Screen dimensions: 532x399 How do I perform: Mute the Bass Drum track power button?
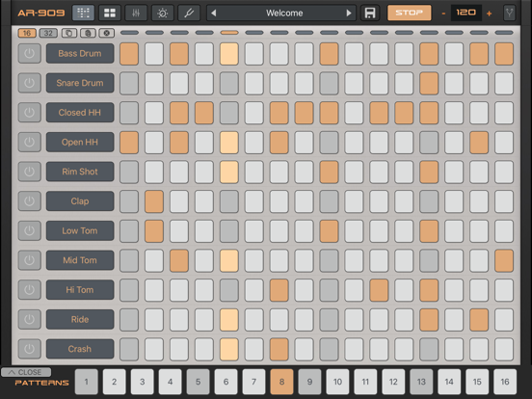(30, 53)
